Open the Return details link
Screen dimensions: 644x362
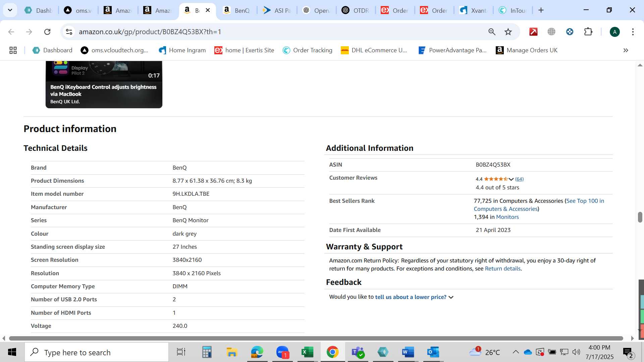coord(502,268)
